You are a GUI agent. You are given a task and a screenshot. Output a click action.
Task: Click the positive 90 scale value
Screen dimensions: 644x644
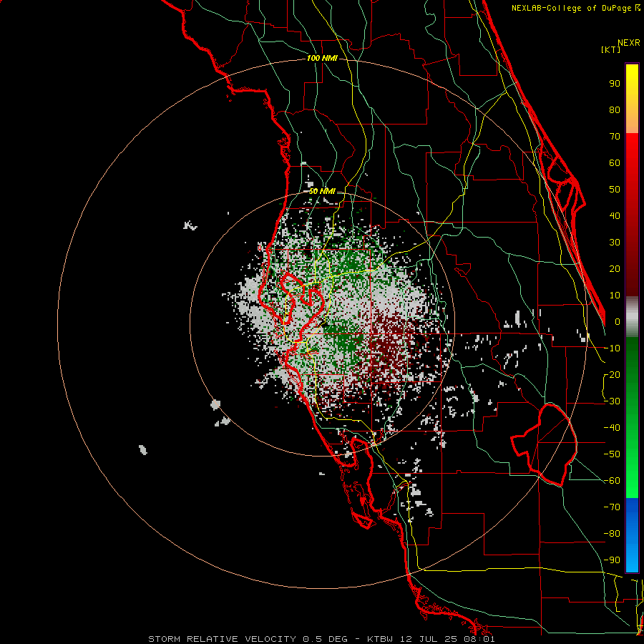[x=615, y=84]
